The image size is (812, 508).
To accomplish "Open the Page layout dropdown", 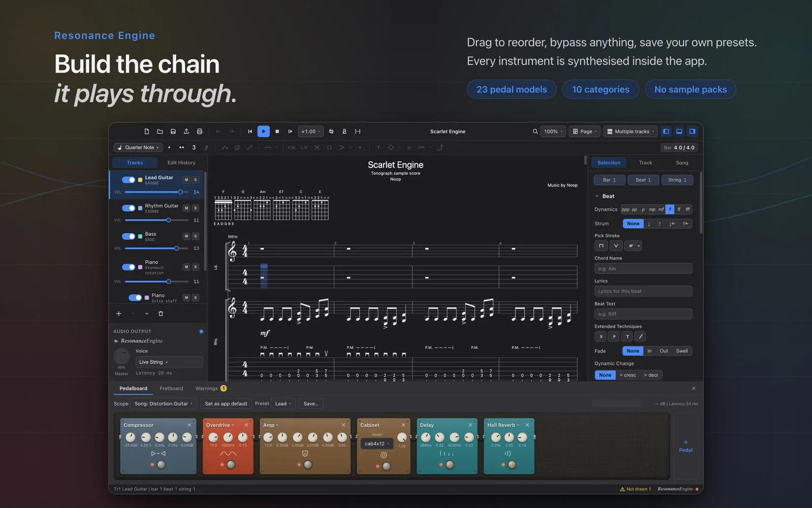I will 585,132.
